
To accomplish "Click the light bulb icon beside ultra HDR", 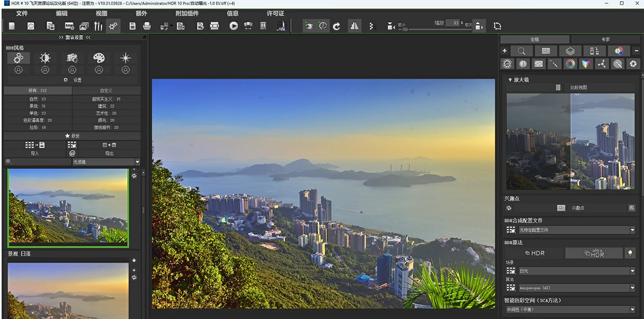I will (x=630, y=252).
